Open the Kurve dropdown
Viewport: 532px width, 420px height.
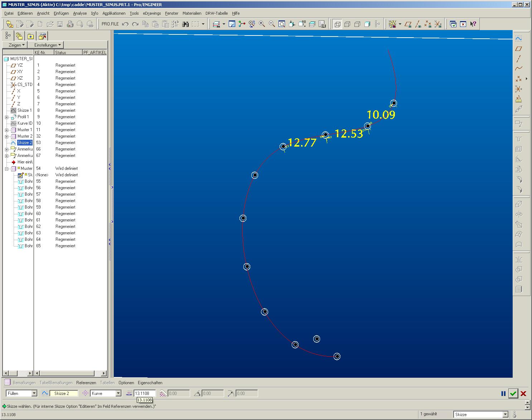(119, 393)
